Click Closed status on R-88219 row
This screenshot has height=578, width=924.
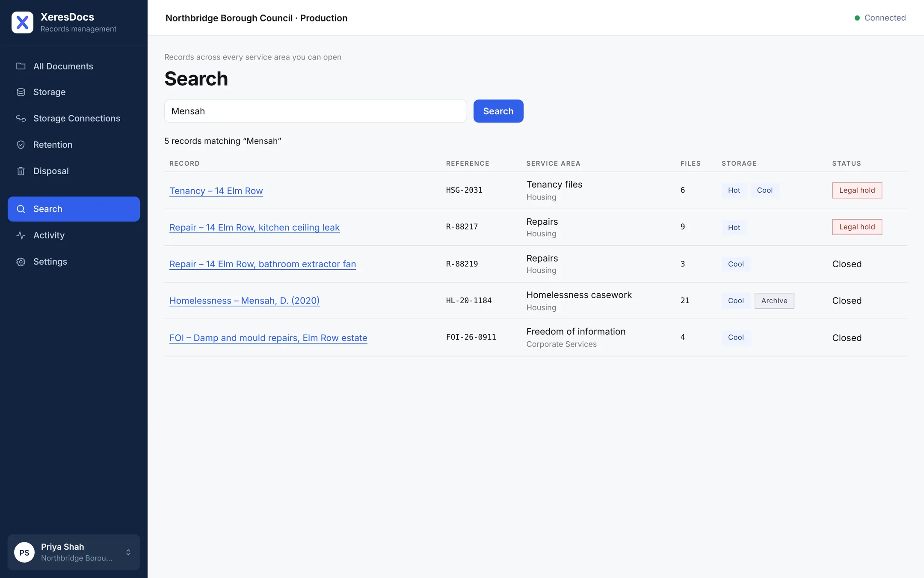[x=847, y=264]
